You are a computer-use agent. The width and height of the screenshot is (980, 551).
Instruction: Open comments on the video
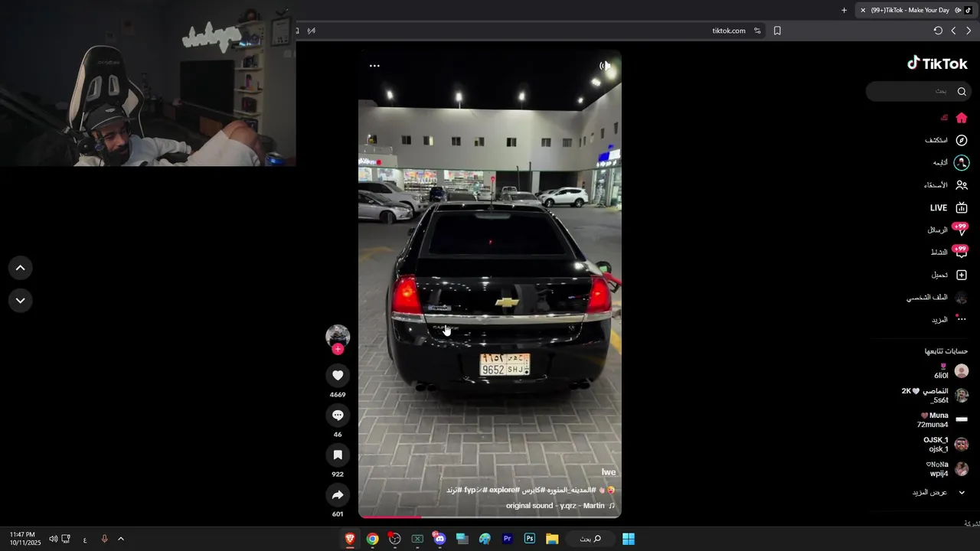tap(338, 415)
